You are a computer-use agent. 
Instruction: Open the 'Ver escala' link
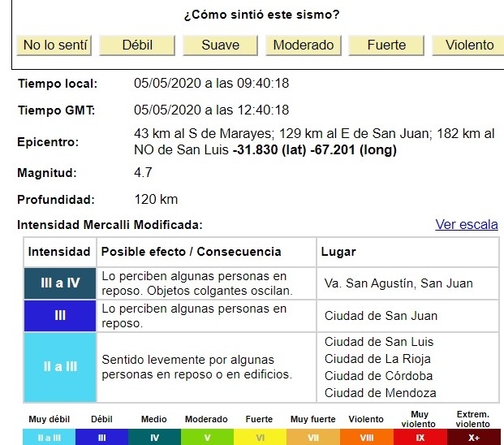pos(467,224)
